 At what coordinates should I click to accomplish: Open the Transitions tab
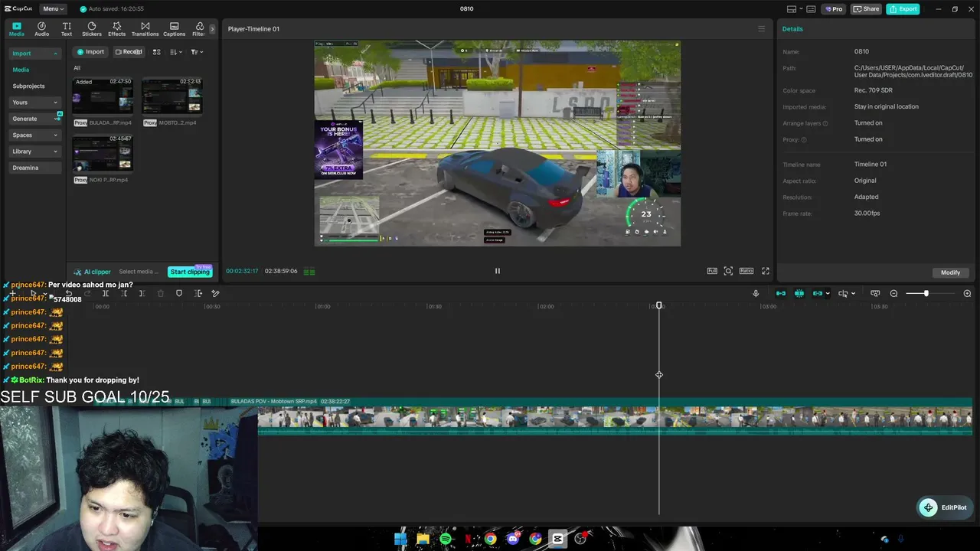pyautogui.click(x=145, y=29)
